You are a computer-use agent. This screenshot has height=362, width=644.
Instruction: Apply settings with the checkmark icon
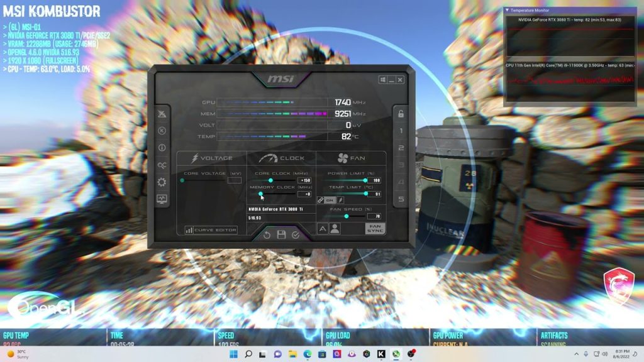[296, 234]
